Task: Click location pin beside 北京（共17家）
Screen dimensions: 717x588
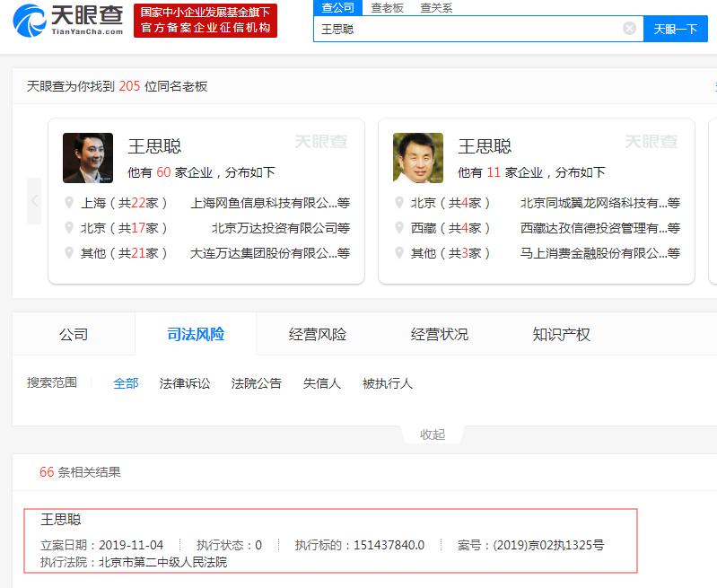Action: point(69,227)
